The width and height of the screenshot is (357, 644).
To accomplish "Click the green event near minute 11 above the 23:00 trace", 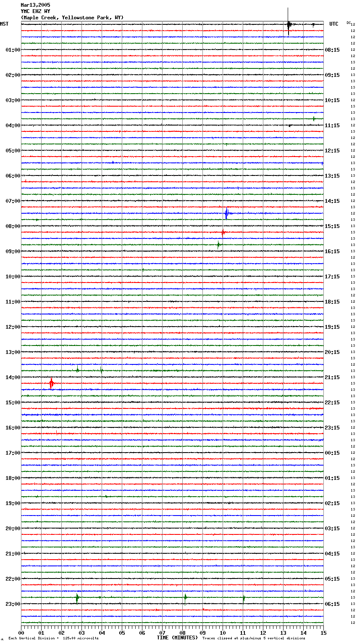I will tap(244, 598).
